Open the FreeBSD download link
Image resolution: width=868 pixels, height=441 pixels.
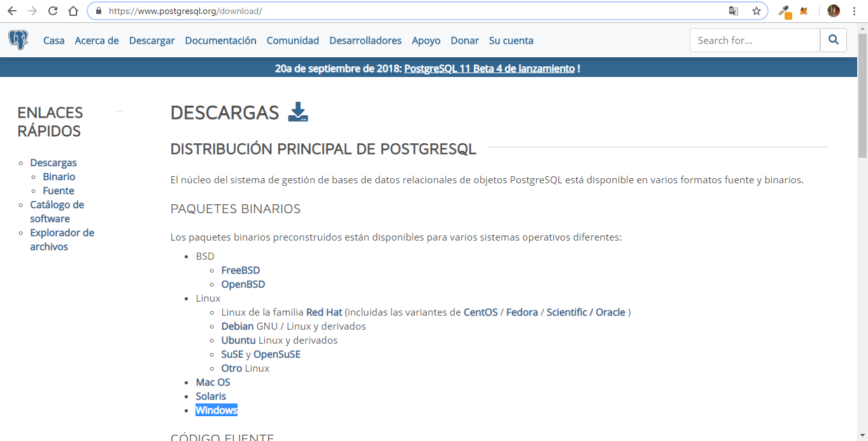(x=241, y=270)
